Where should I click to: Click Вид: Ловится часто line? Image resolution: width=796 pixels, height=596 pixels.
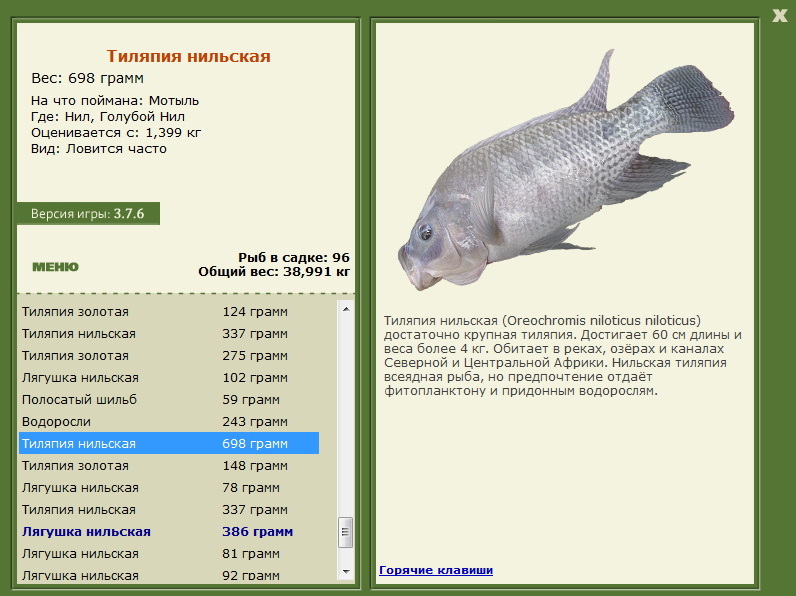(x=98, y=149)
